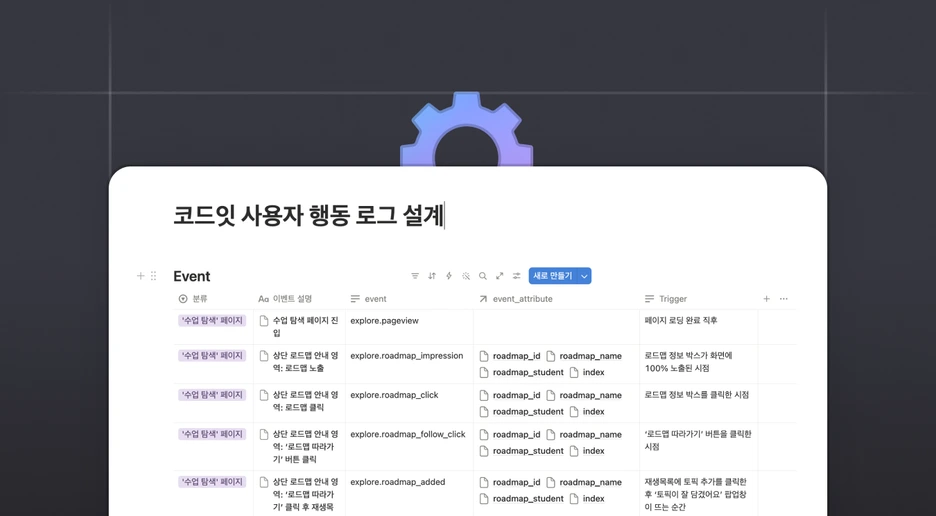Open the page 수업 탐색 페이지 진입
The image size is (936, 516).
(305, 327)
